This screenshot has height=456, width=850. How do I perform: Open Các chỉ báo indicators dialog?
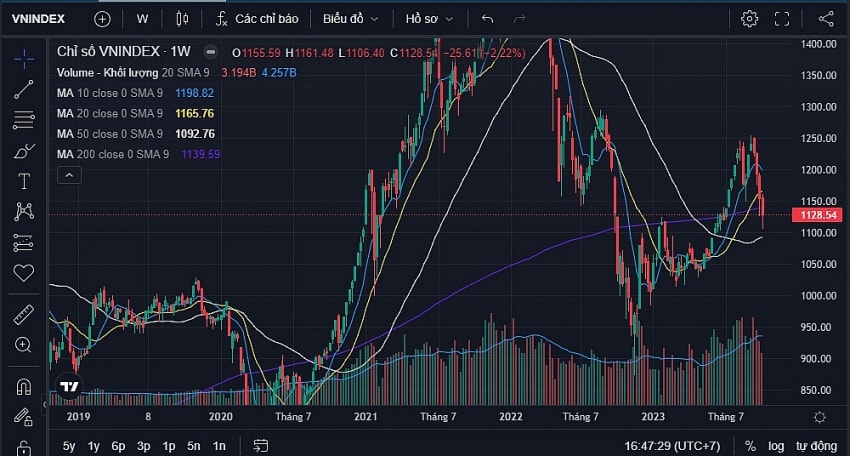click(257, 19)
